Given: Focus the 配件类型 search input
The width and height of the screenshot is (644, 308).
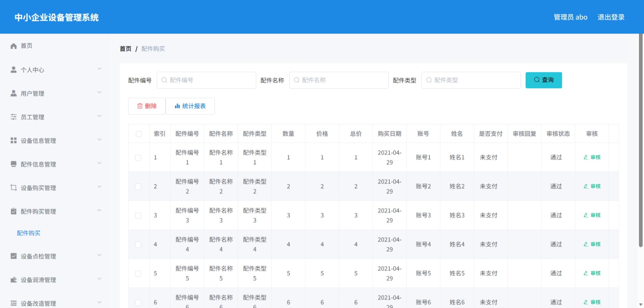Looking at the screenshot, I should coord(471,80).
